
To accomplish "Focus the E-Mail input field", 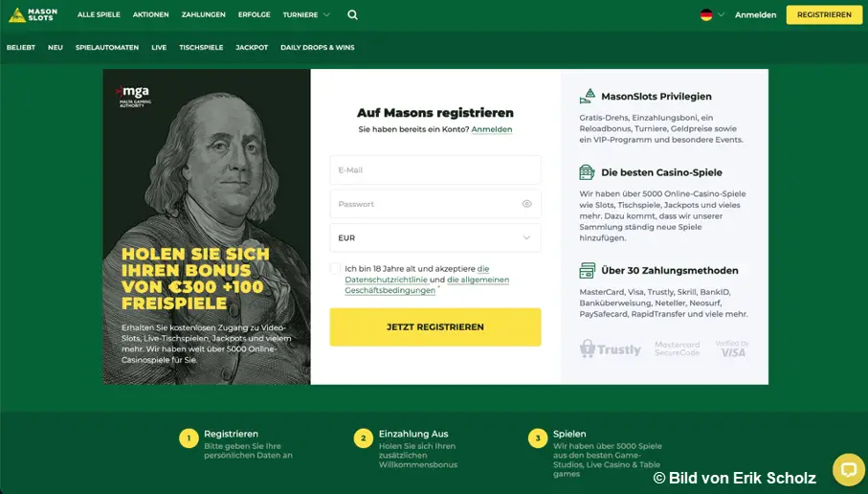I will point(435,169).
